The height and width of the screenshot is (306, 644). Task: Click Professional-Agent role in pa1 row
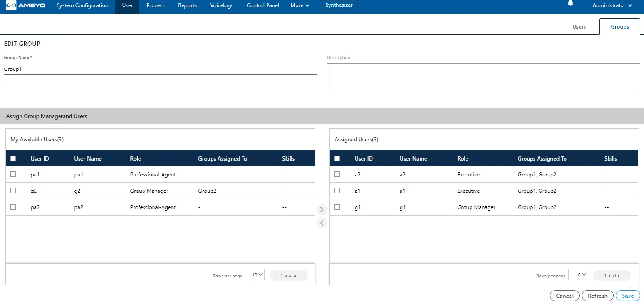pos(153,175)
